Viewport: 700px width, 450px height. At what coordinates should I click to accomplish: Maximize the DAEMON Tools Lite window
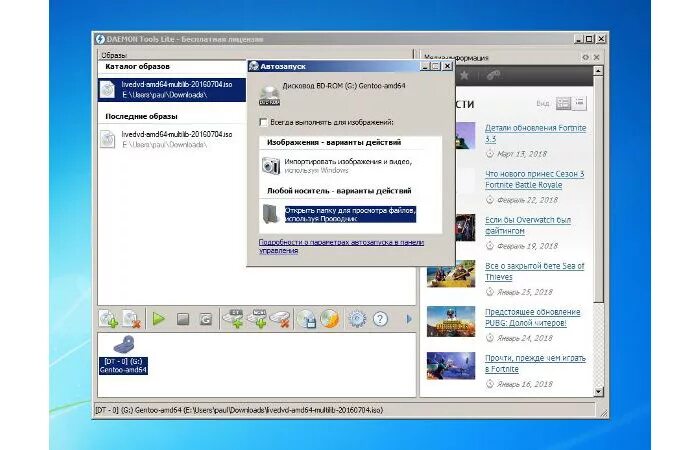pyautogui.click(x=589, y=39)
